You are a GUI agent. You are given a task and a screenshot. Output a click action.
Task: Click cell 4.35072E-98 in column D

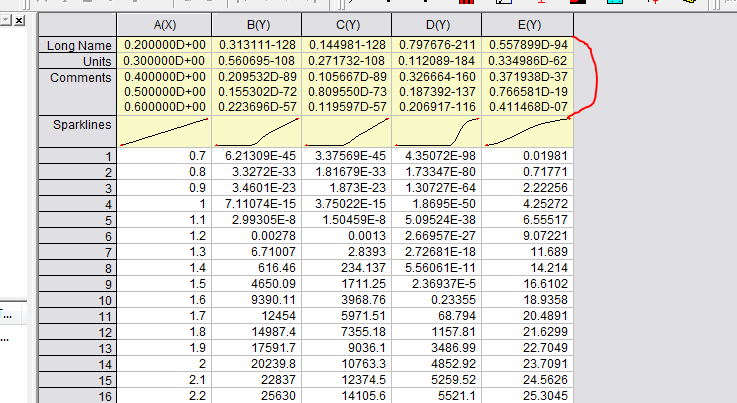(436, 156)
